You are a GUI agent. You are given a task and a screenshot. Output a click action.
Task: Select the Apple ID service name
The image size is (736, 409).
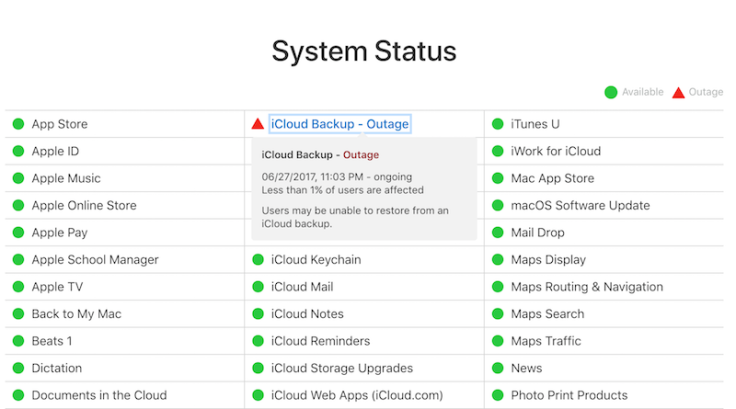tap(55, 151)
